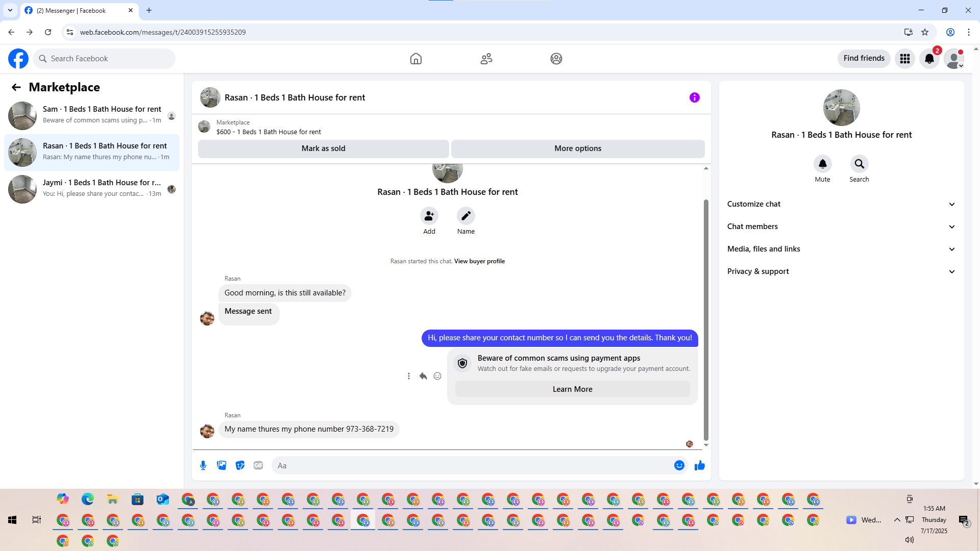Attach a file with the image icon
The height and width of the screenshot is (551, 980).
(222, 465)
